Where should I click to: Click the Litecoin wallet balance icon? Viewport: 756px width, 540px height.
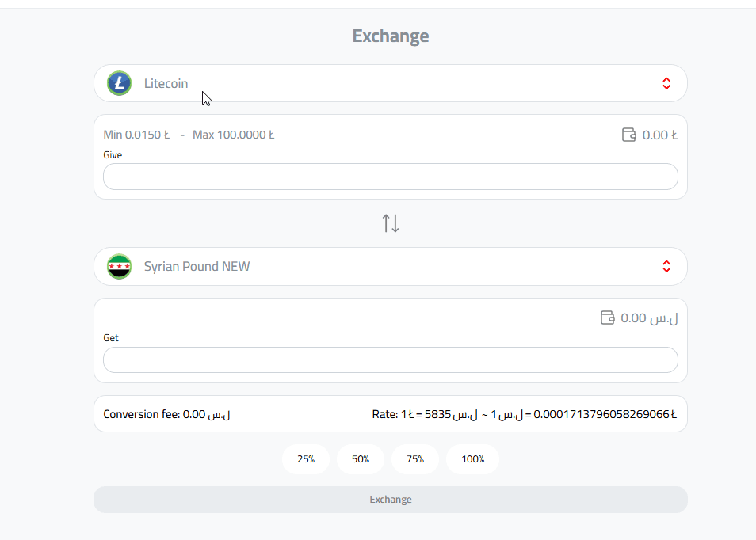pos(628,135)
